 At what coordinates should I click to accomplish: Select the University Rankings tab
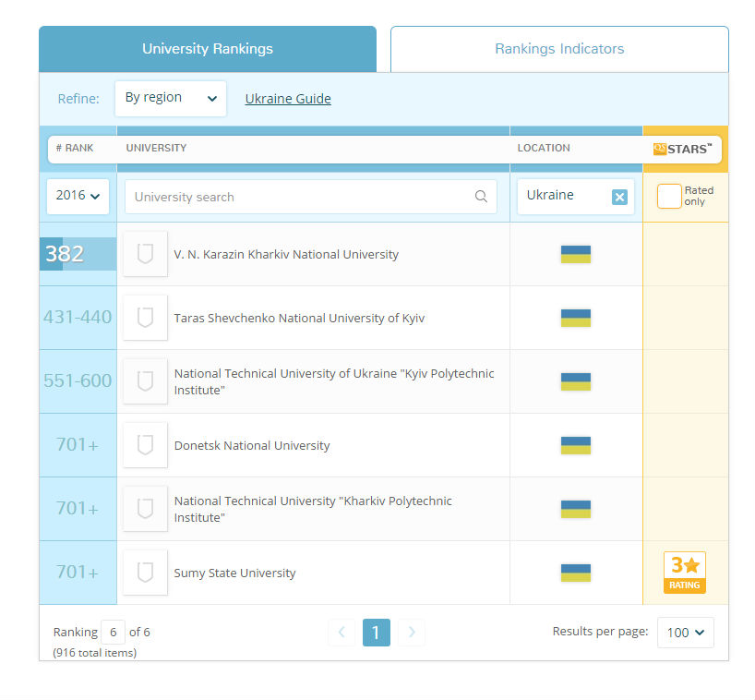(x=208, y=49)
